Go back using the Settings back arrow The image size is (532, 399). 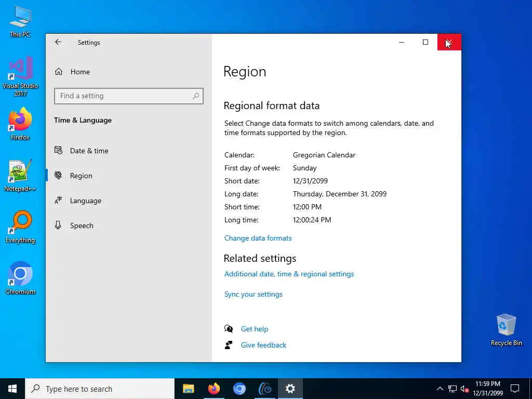point(58,42)
